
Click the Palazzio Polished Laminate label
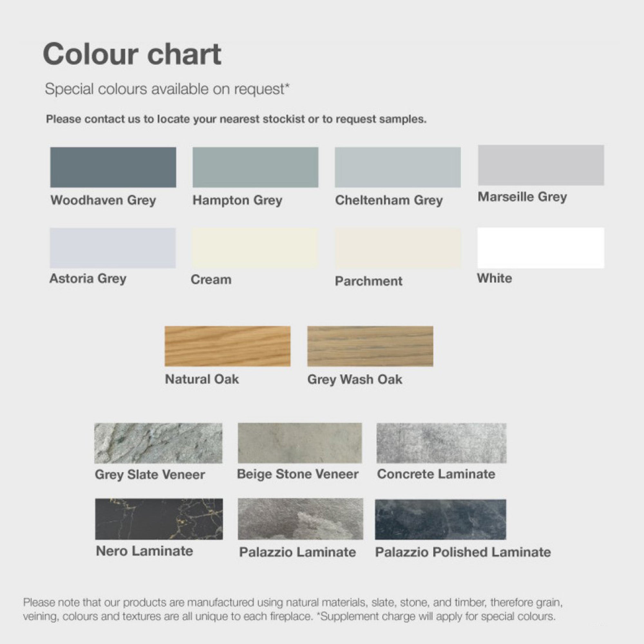click(463, 552)
